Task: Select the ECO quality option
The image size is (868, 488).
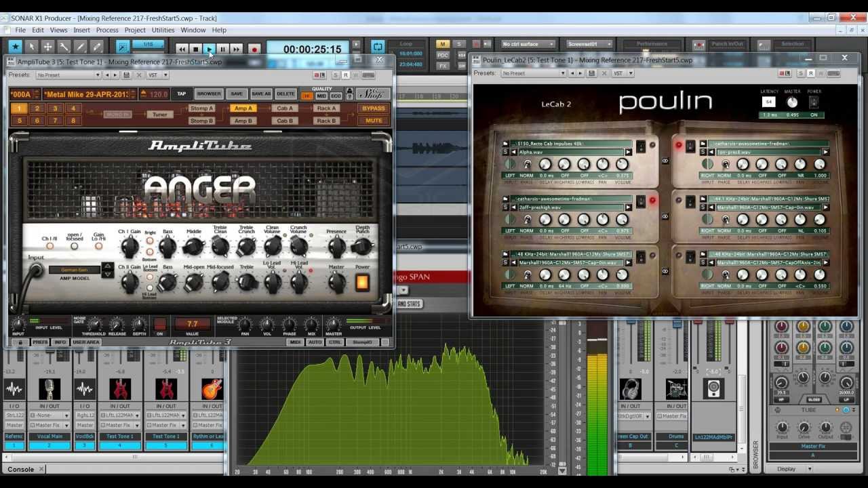Action: (336, 96)
